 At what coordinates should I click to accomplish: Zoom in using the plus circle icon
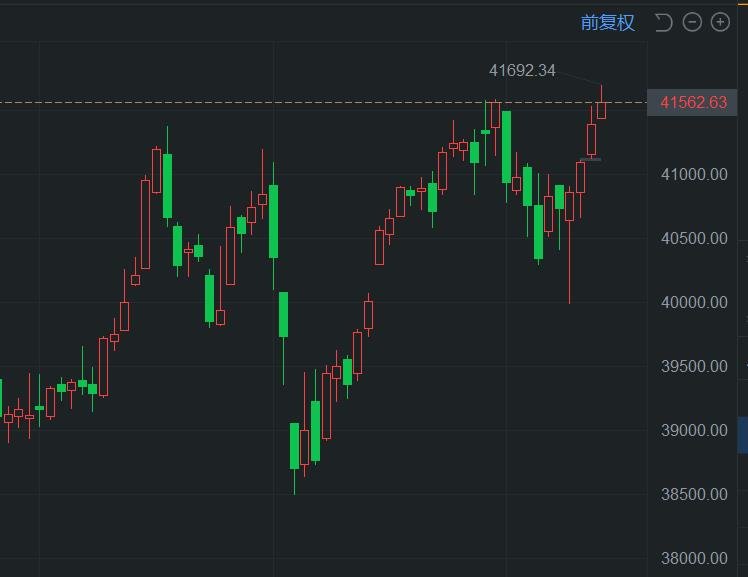click(719, 22)
